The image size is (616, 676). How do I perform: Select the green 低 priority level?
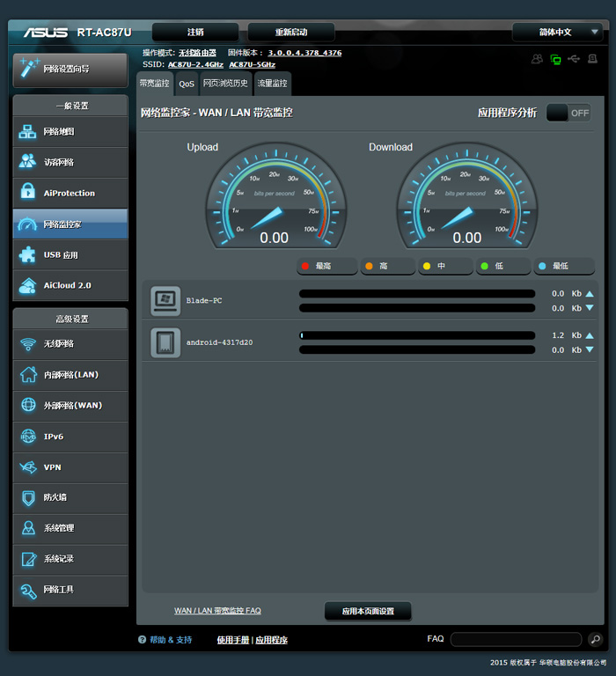pos(503,266)
